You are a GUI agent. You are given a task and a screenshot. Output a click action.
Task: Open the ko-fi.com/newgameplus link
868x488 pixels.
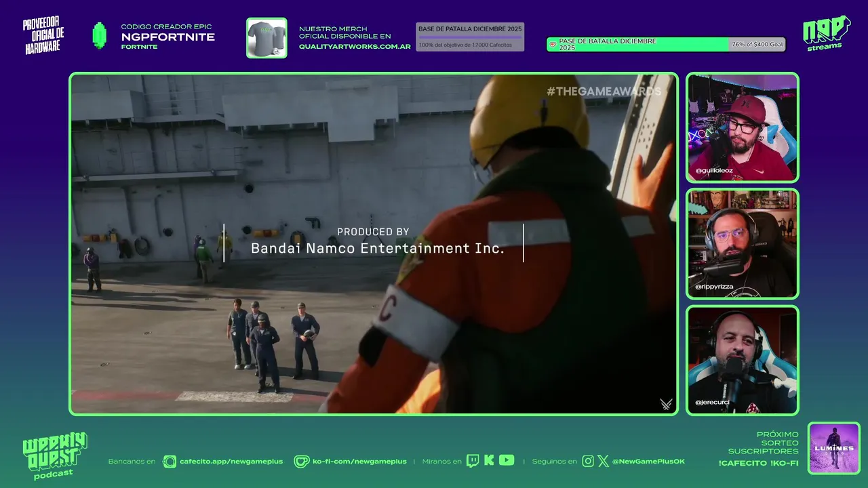359,462
